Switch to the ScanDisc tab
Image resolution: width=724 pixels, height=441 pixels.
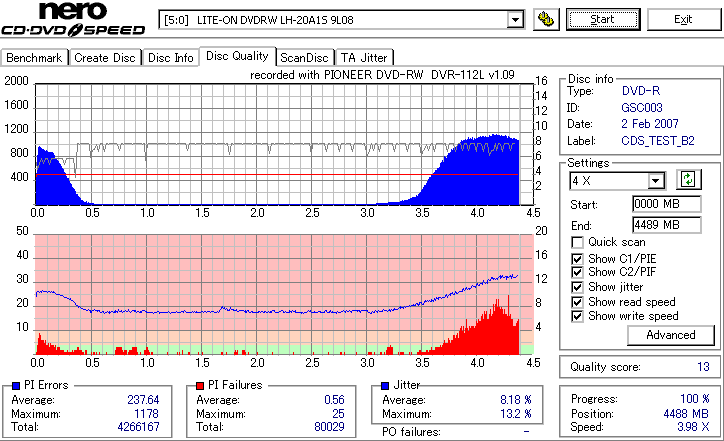304,58
